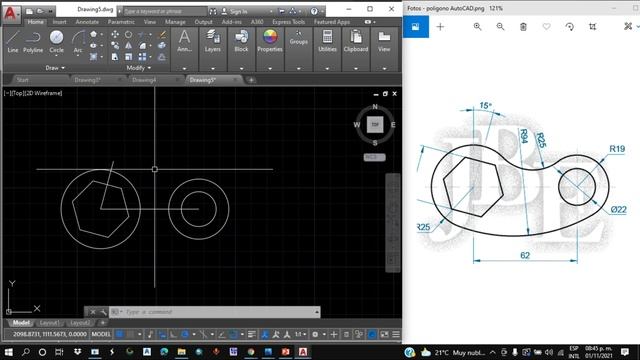Open the Block ribbon panel
The image size is (640, 360).
point(241,42)
